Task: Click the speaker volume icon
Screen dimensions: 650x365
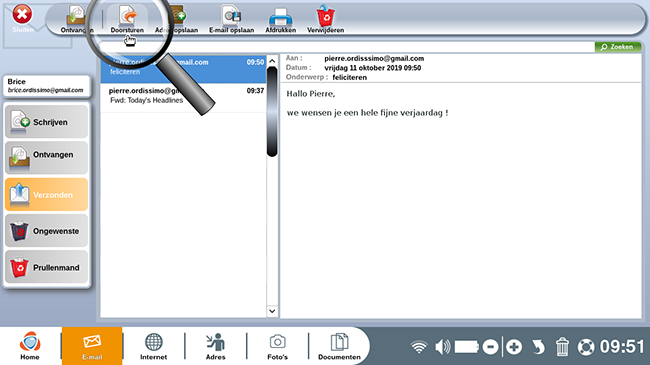Action: (x=443, y=347)
